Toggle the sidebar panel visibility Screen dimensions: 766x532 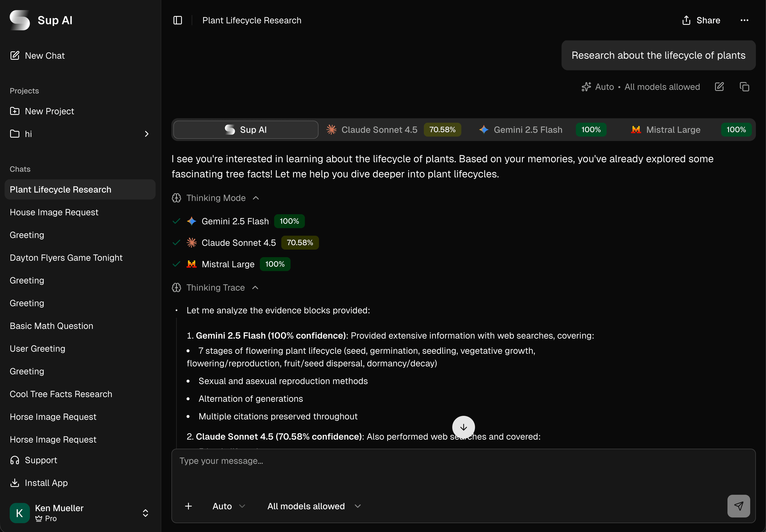click(x=177, y=20)
